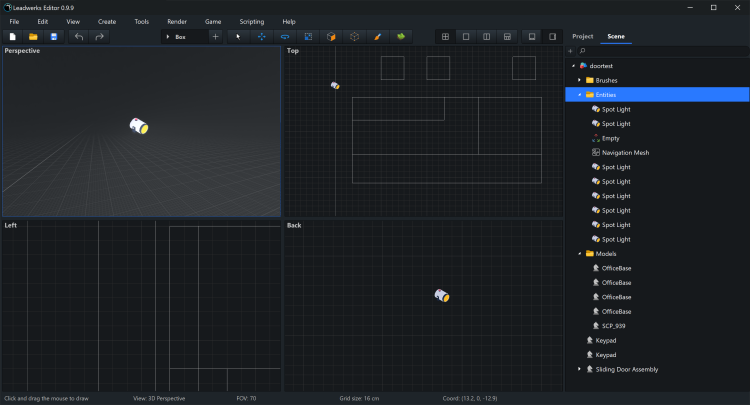Expand the Brushes folder
The width and height of the screenshot is (750, 405).
point(579,80)
